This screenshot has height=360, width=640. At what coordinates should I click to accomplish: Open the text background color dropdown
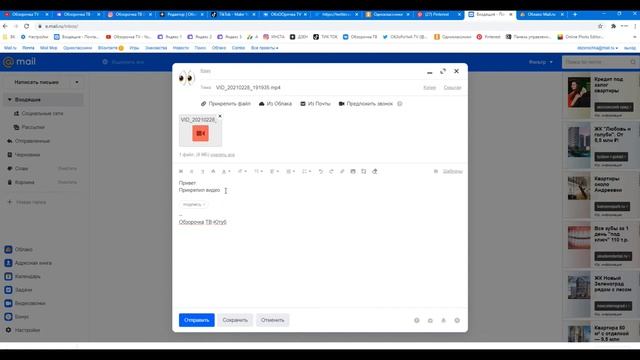[242, 171]
